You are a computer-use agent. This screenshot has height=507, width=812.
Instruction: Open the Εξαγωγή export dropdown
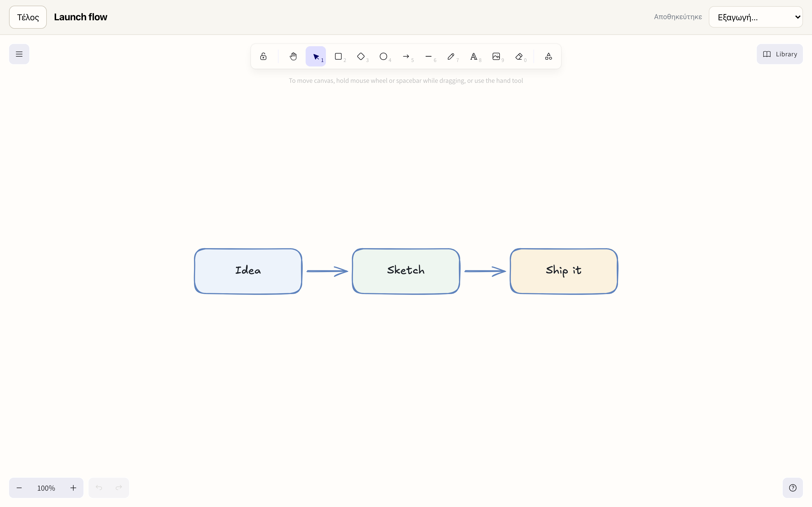(756, 17)
